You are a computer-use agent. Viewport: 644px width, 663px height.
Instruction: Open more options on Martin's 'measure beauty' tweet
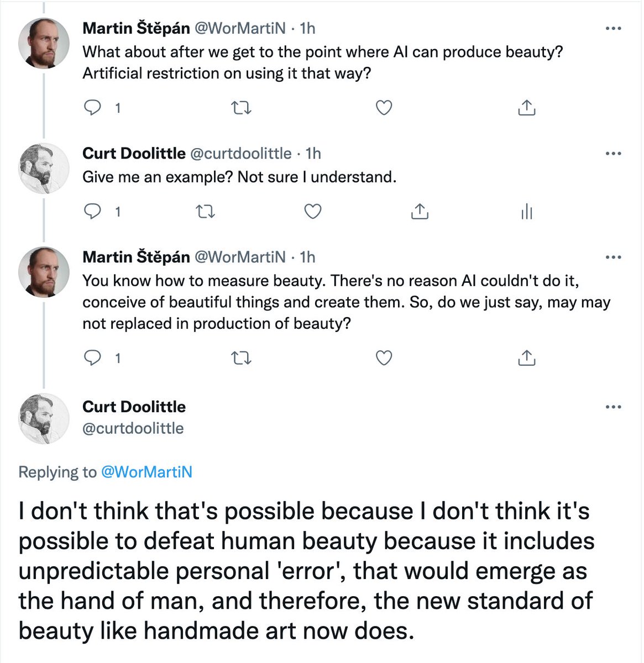614,257
